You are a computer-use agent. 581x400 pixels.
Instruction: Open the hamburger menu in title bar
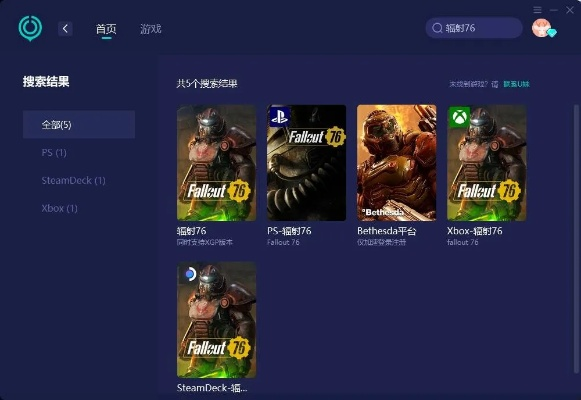coord(537,10)
